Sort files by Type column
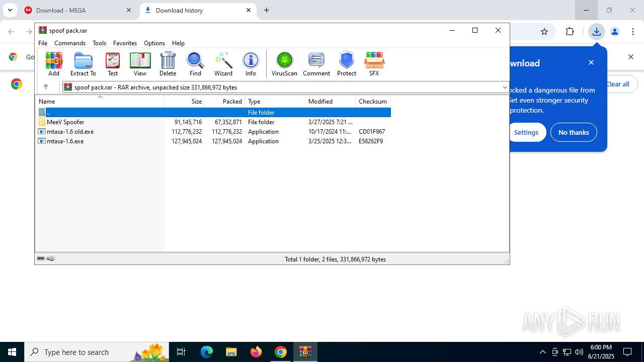This screenshot has height=362, width=644. (x=275, y=101)
